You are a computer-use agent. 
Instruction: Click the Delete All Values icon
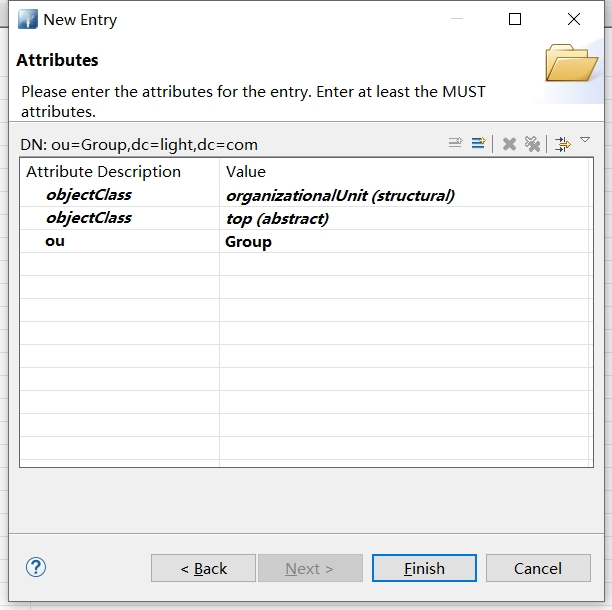pyautogui.click(x=532, y=144)
